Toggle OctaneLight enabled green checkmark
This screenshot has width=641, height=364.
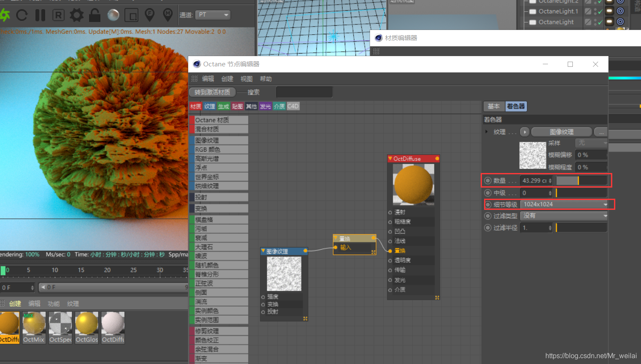pyautogui.click(x=599, y=22)
